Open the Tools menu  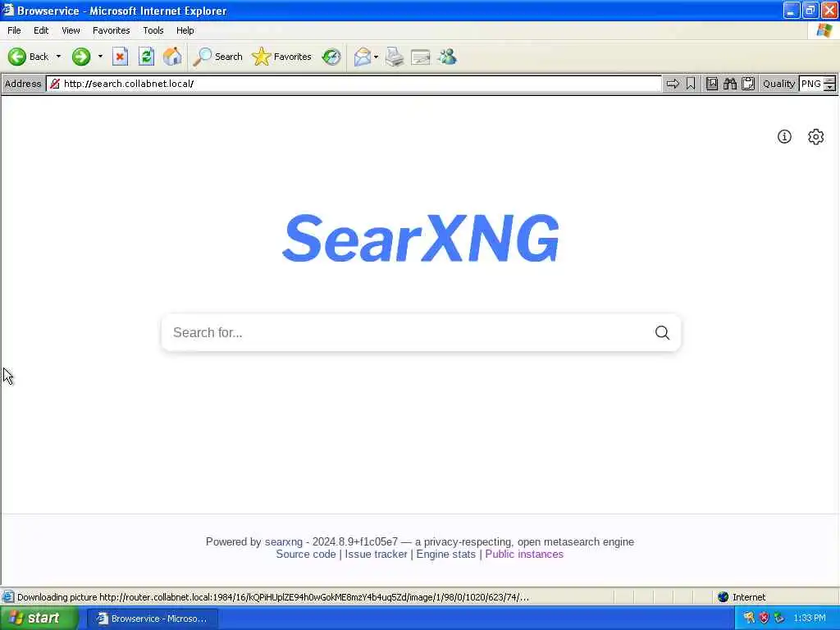pyautogui.click(x=153, y=30)
